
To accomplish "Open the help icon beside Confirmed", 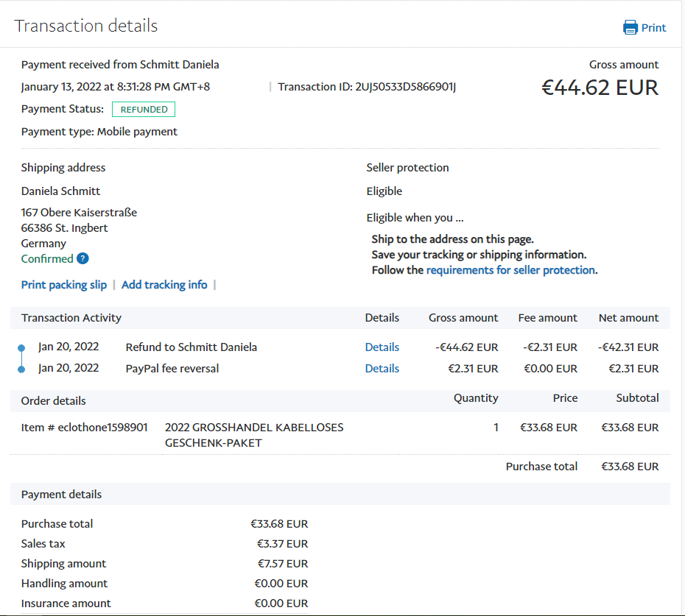I will pyautogui.click(x=83, y=259).
